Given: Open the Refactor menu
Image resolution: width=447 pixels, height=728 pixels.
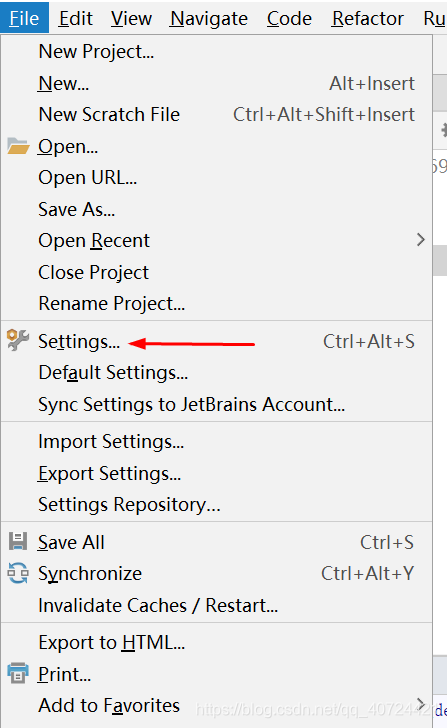Looking at the screenshot, I should tap(368, 19).
